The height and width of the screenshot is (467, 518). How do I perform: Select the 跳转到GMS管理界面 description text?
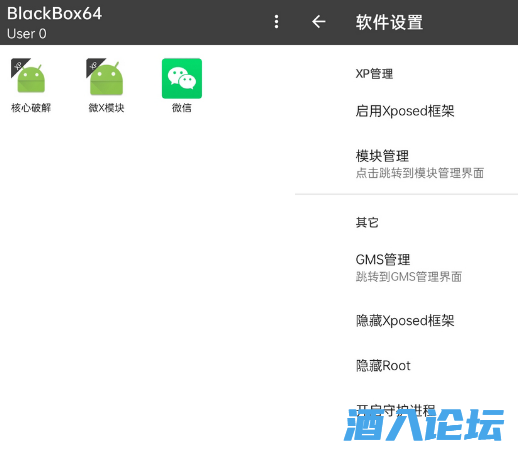(409, 277)
